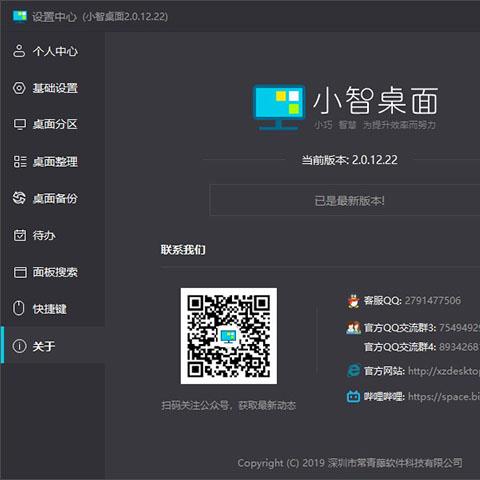Image resolution: width=480 pixels, height=480 pixels.
Task: Click the 客服QQ number 2791477506
Action: click(x=433, y=300)
